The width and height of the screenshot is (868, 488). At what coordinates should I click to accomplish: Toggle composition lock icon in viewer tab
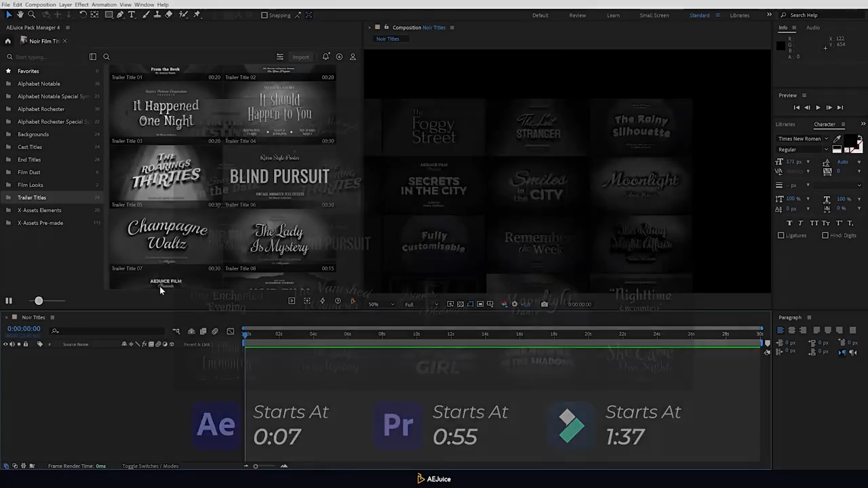point(386,27)
